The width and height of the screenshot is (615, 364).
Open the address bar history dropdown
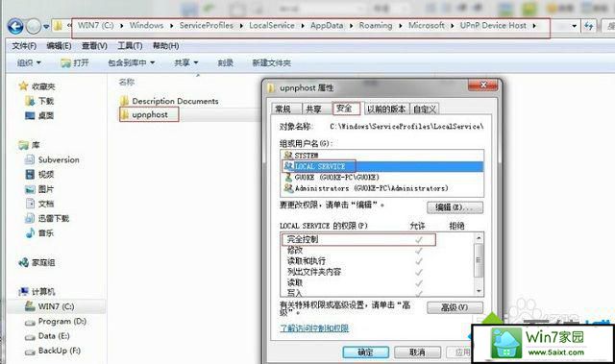[574, 26]
